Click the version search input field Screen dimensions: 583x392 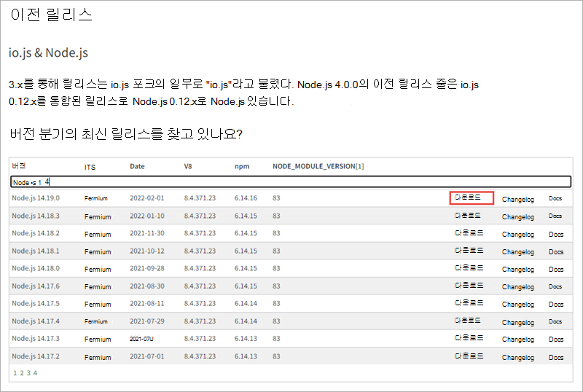tap(291, 182)
